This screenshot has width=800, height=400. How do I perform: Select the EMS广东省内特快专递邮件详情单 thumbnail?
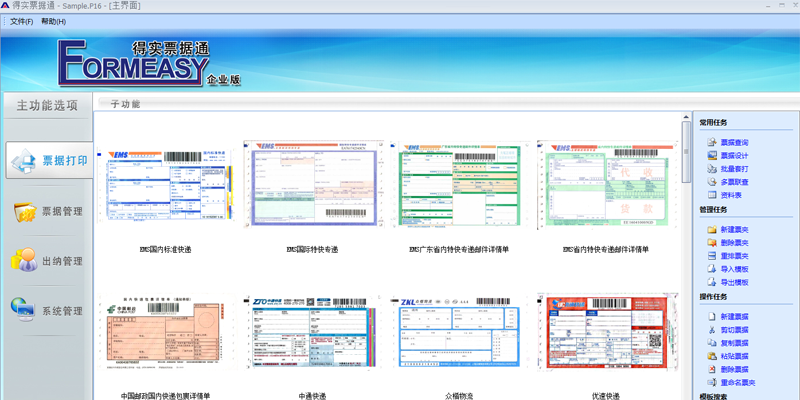[458, 184]
